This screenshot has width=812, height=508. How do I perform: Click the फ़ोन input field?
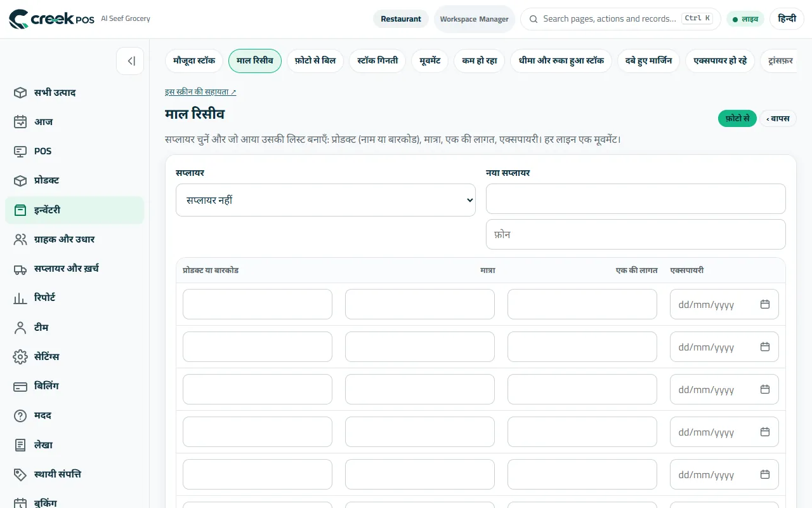point(636,234)
